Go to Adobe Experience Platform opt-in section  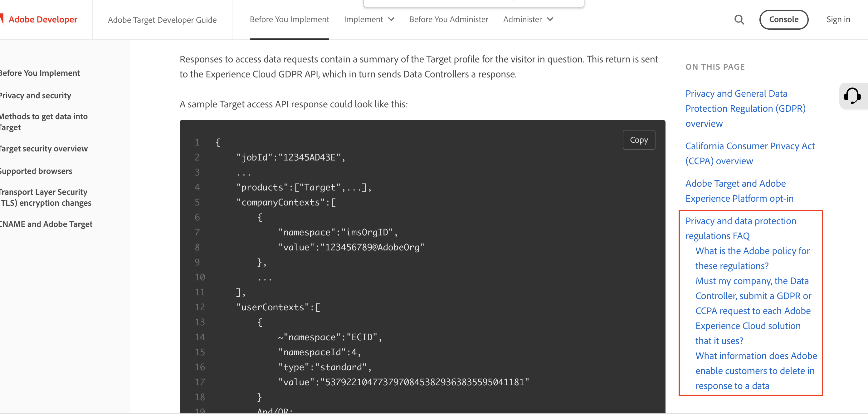tap(739, 191)
